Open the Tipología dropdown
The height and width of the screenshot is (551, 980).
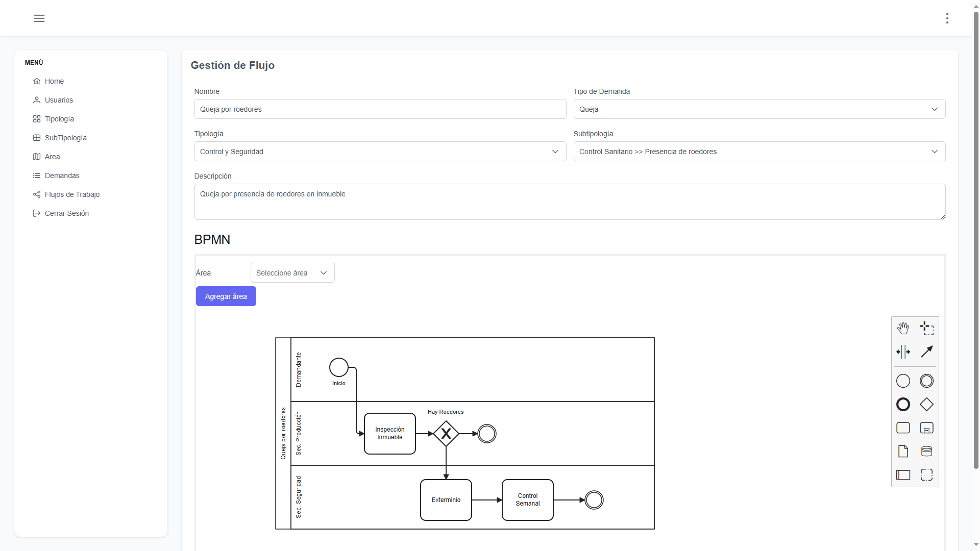coord(380,152)
